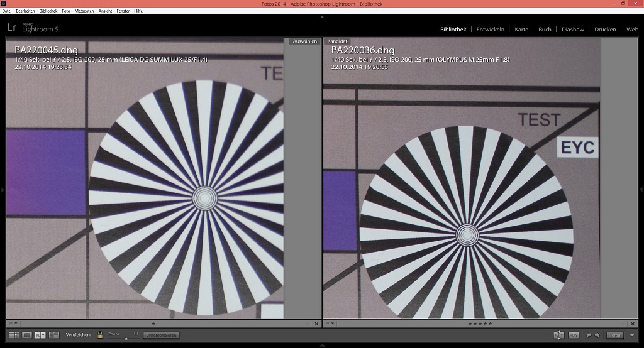The width and height of the screenshot is (644, 348).
Task: Switch to Loupe view icon
Action: tap(27, 335)
